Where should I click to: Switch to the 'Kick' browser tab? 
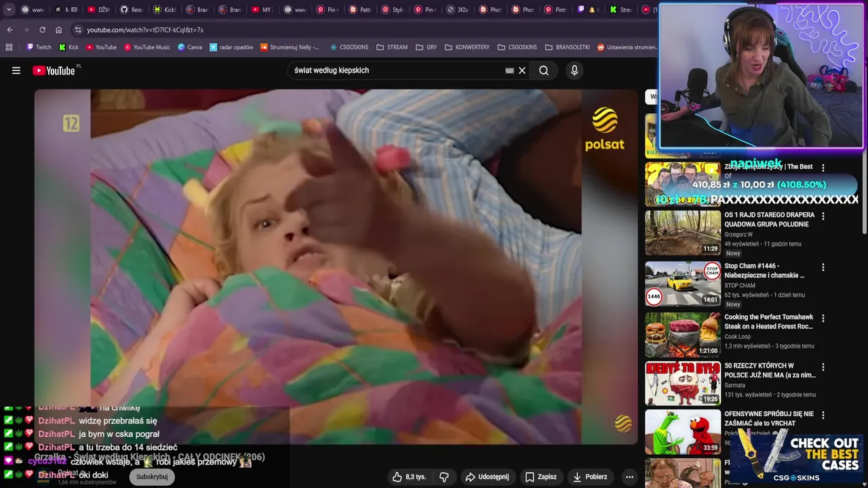click(165, 9)
